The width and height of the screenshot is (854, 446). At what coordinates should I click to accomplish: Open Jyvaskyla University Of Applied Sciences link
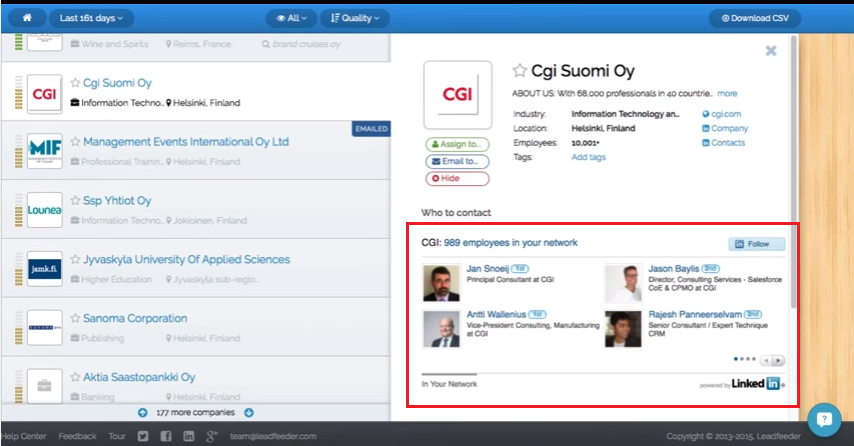pyautogui.click(x=186, y=259)
